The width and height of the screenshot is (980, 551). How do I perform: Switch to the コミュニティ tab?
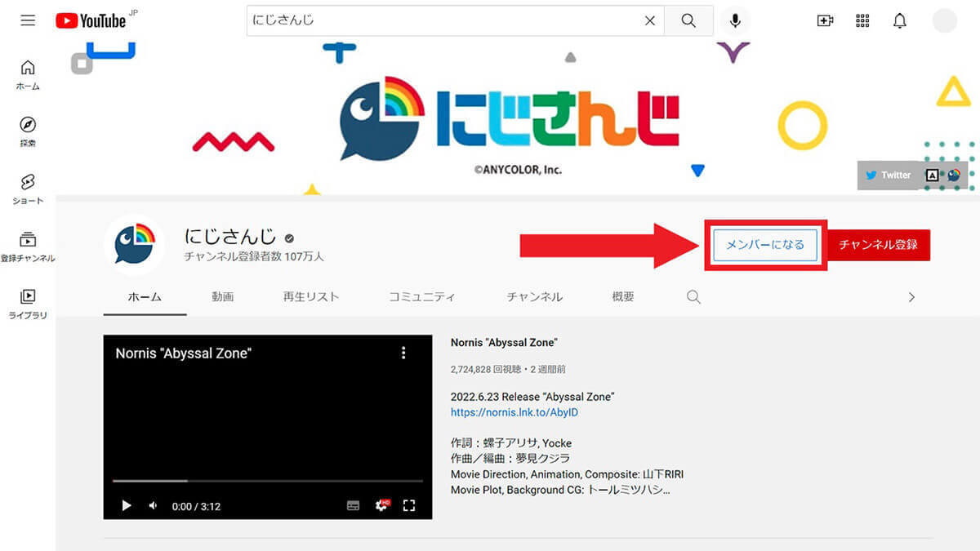[422, 297]
